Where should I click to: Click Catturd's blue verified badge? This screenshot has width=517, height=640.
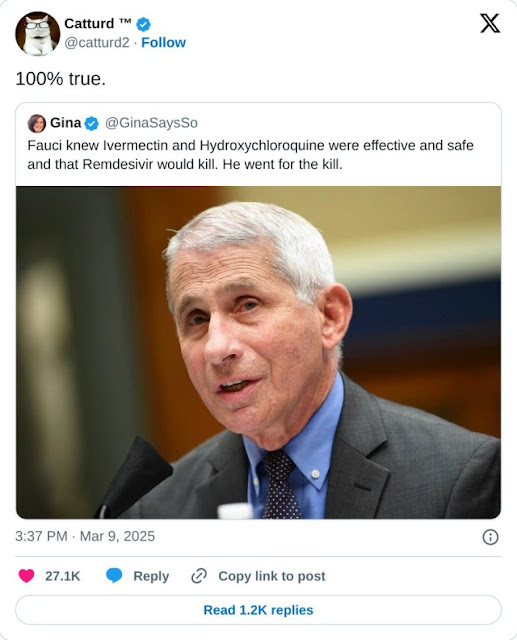[x=143, y=24]
